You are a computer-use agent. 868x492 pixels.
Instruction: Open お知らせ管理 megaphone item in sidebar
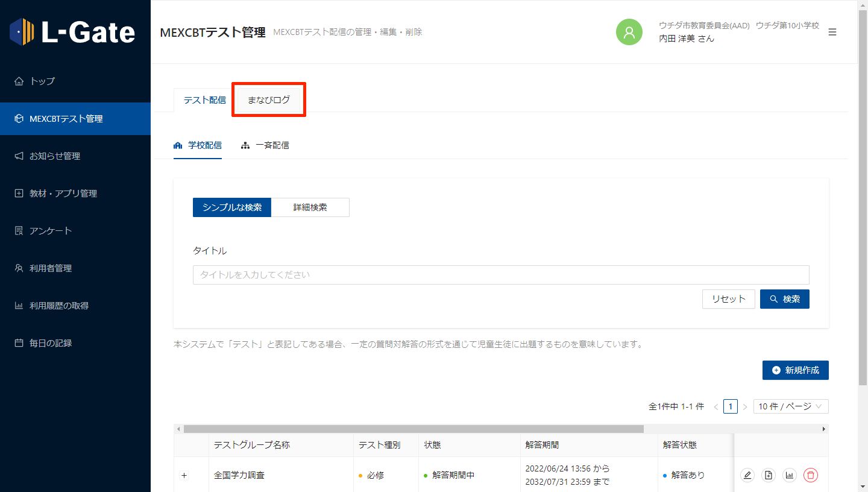[75, 156]
